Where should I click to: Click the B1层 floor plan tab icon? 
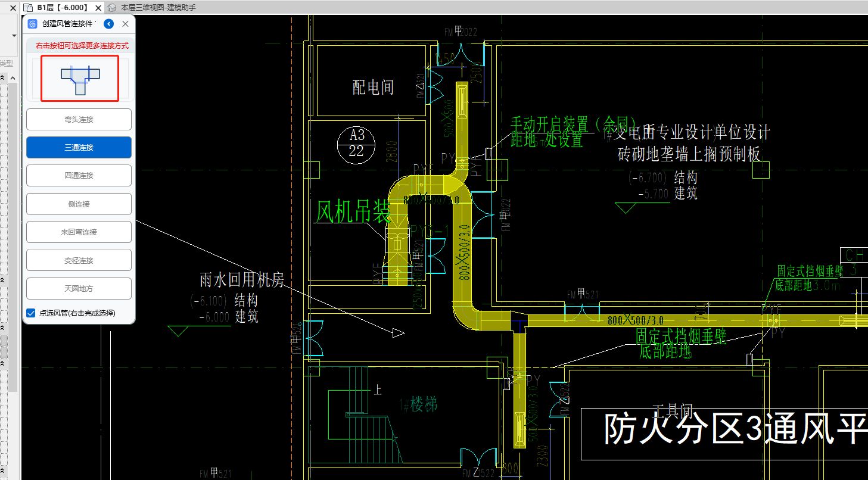pos(27,8)
